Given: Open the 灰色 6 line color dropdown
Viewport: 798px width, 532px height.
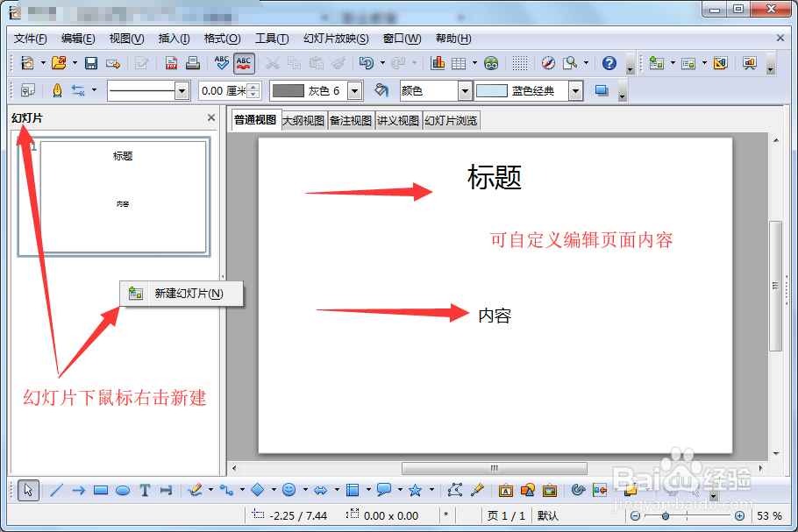Looking at the screenshot, I should 354,90.
